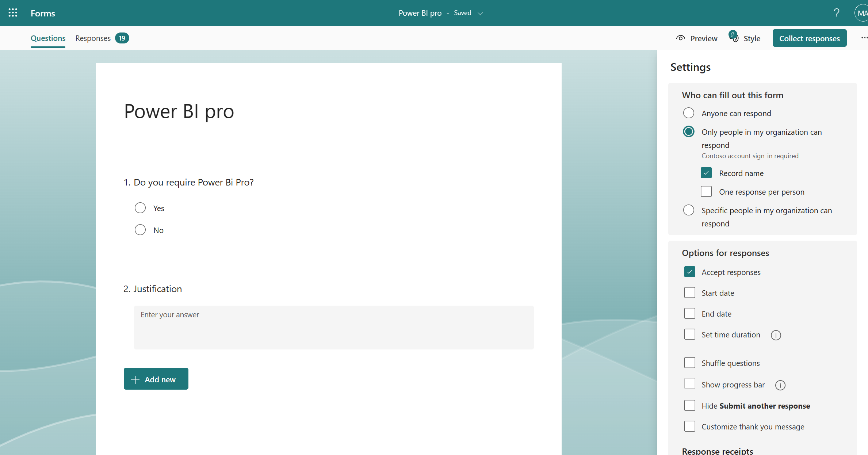Uncheck the Record name checkbox
Viewport: 868px width, 455px height.
706,173
